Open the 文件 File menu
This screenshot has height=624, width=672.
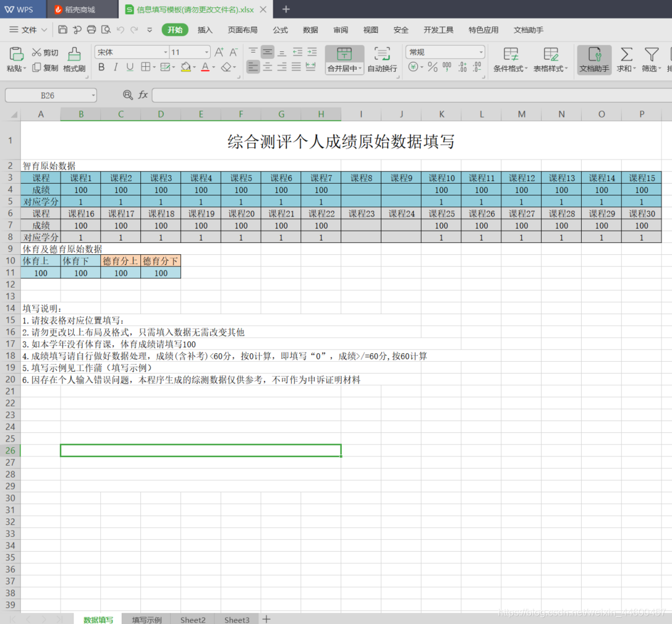[28, 30]
